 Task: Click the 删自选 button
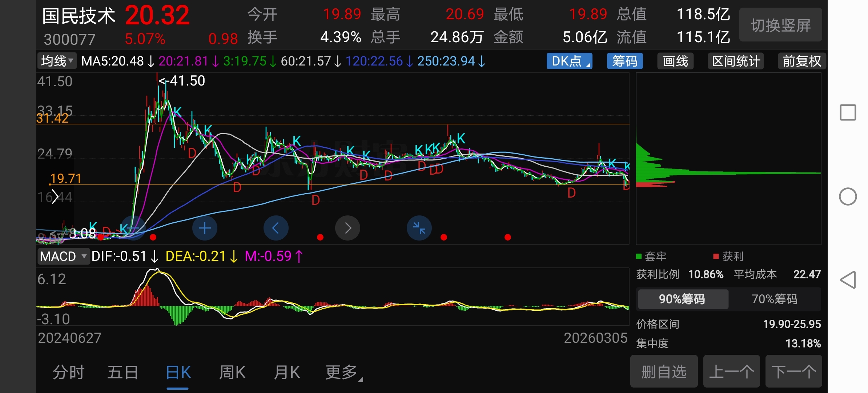664,372
